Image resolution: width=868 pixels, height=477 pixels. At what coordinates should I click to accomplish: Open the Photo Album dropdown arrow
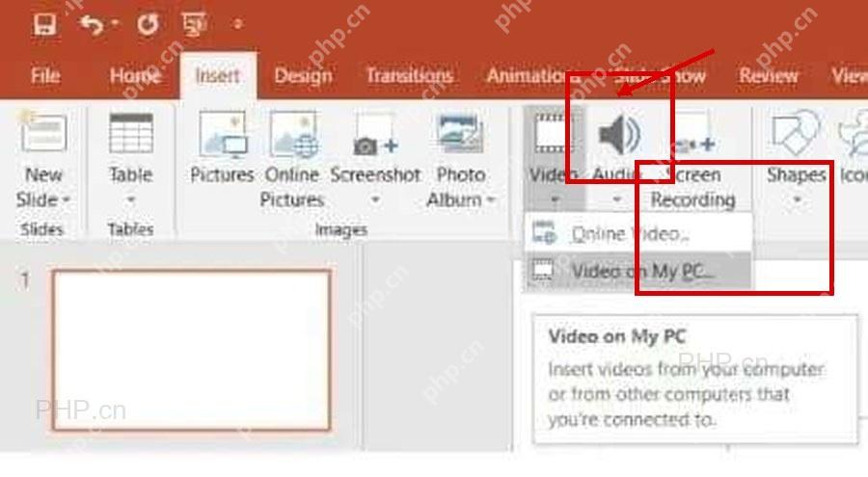[x=491, y=199]
